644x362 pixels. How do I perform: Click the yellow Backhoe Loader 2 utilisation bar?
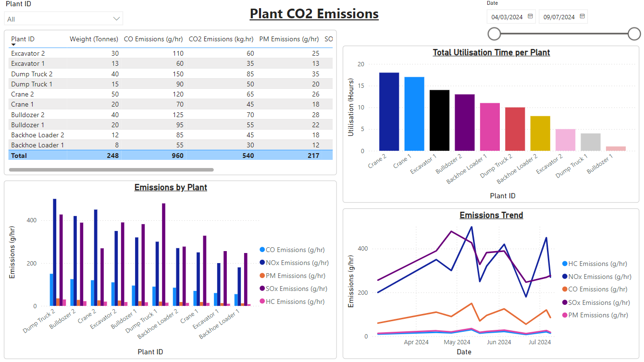(540, 133)
